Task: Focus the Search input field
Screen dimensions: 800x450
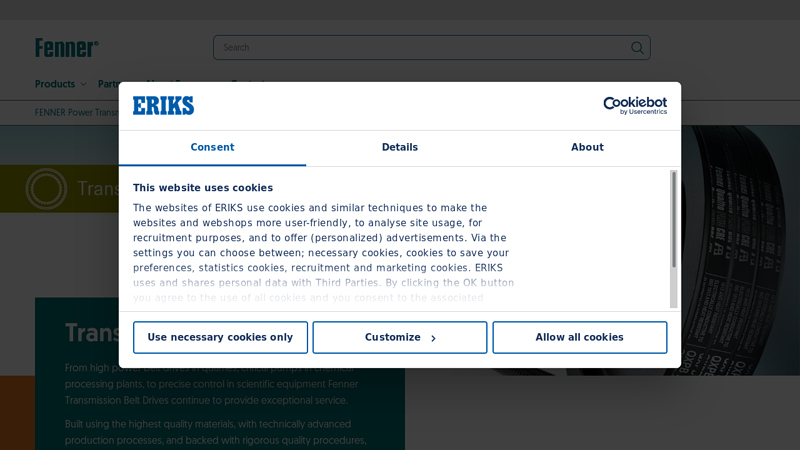Action: pos(420,48)
